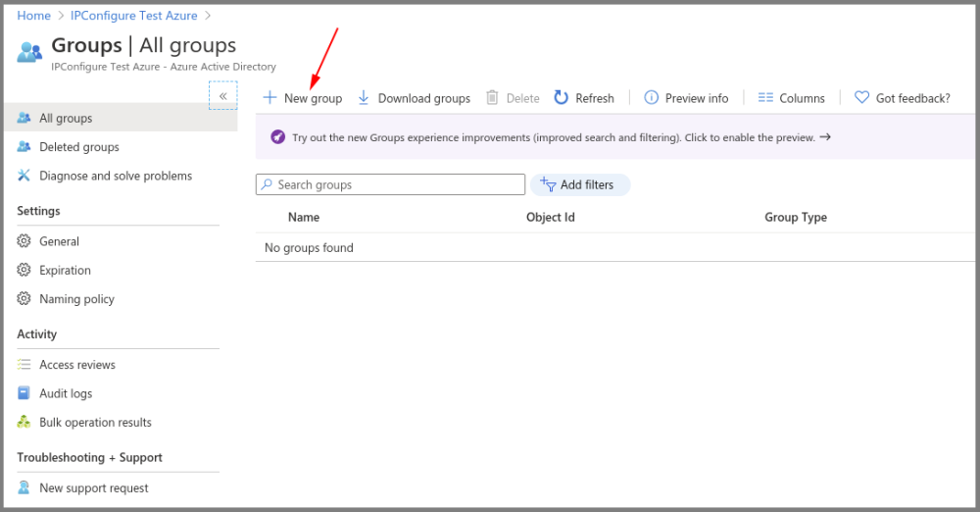Open Preview info via its info icon

(x=652, y=98)
